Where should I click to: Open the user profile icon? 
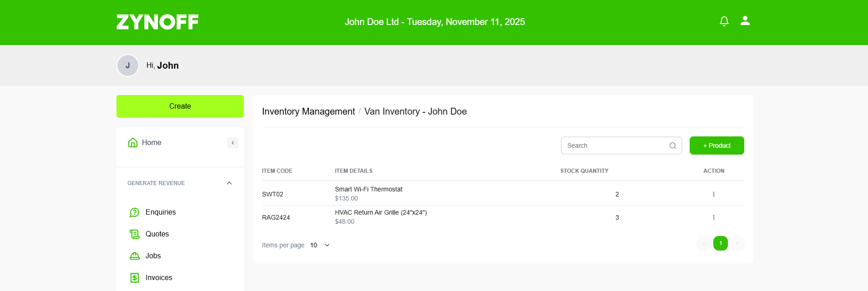coord(745,21)
